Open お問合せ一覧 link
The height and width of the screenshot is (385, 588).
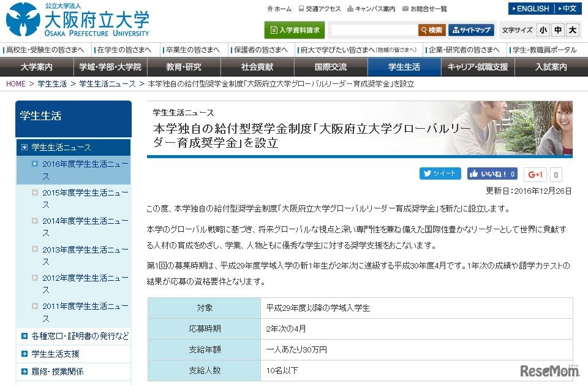click(x=424, y=9)
